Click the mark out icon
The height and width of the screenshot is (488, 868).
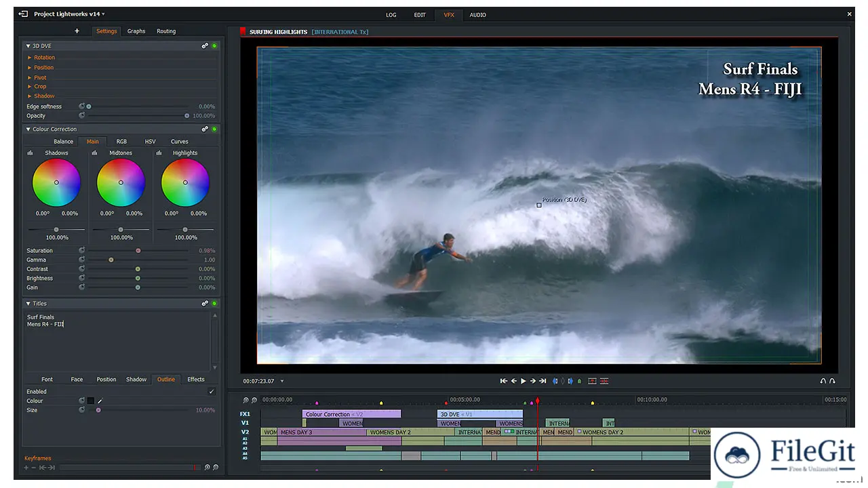click(570, 381)
